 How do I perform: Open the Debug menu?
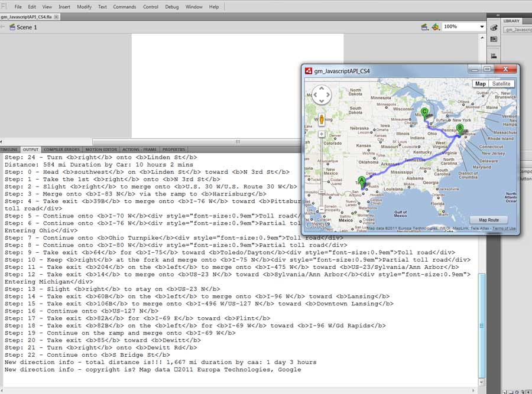click(x=172, y=6)
